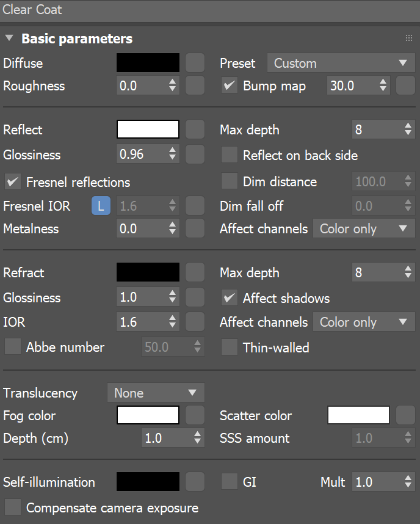Screen dimensions: 420x524
Task: Disable the Fresnel reflections checkbox
Action: point(13,181)
